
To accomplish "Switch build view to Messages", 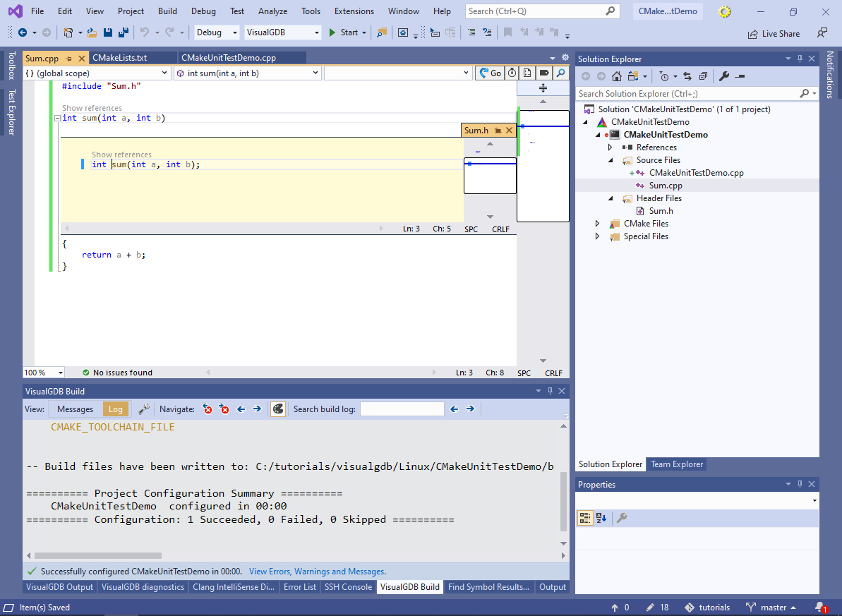I will pos(75,409).
